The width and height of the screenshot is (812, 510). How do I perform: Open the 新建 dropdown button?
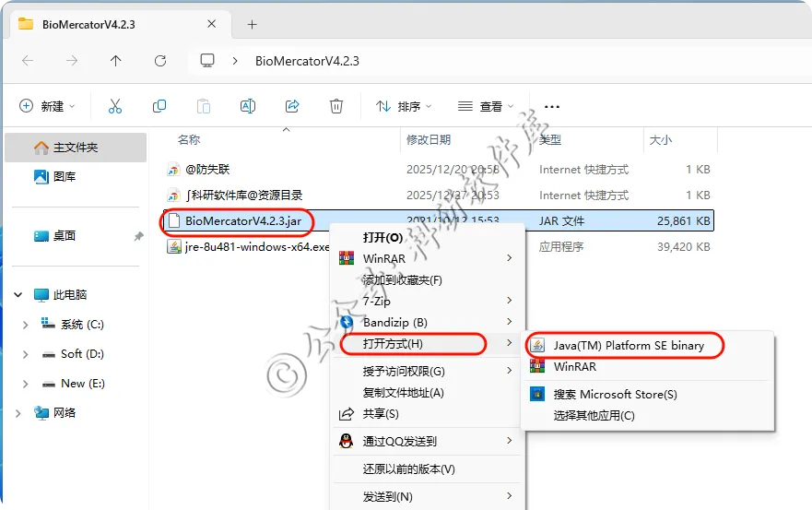(x=47, y=106)
